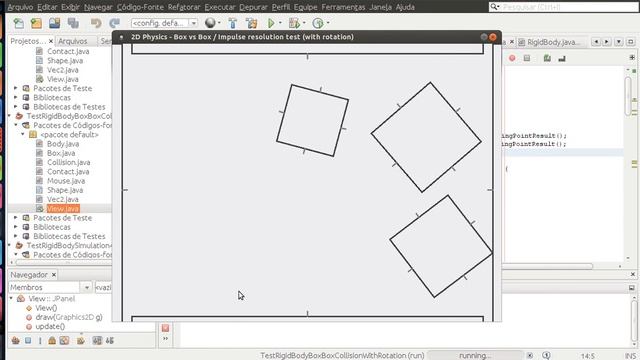Expand the first Pacotes de Teste node

[x=16, y=88]
